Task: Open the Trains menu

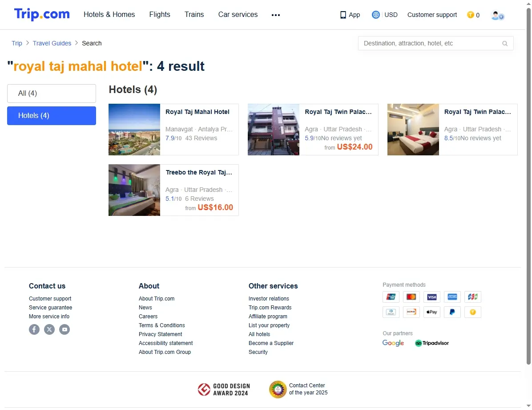Action: (194, 15)
